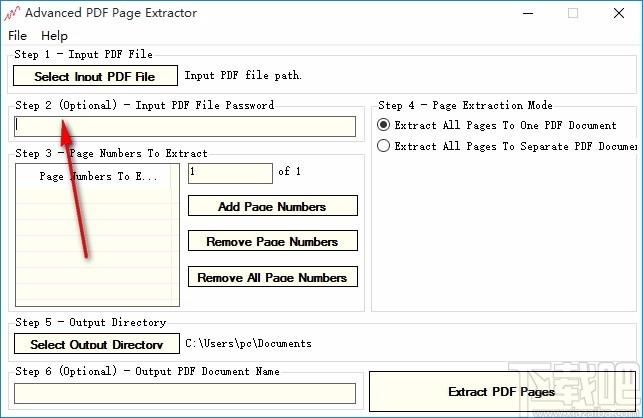Click the page number input box

(x=230, y=173)
